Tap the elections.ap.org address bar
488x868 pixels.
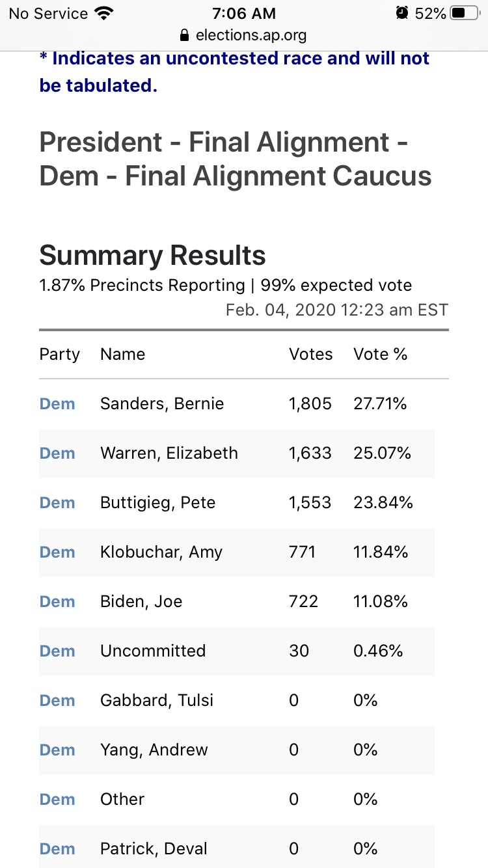251,35
